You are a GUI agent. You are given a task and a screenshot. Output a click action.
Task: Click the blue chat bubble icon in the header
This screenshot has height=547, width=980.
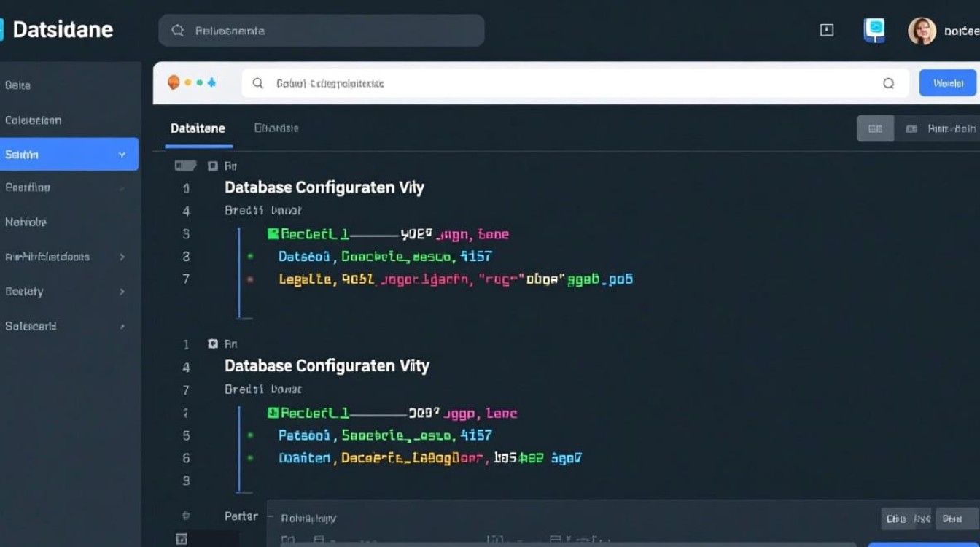[874, 30]
